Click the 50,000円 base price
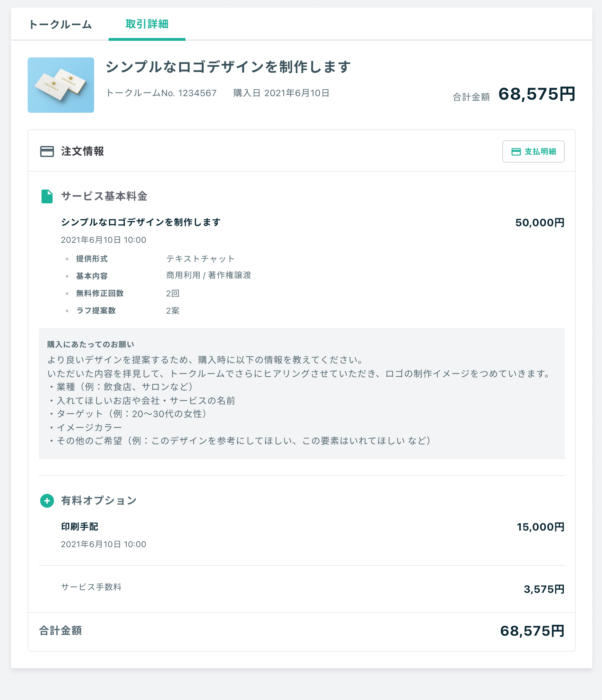This screenshot has height=700, width=602. point(540,223)
